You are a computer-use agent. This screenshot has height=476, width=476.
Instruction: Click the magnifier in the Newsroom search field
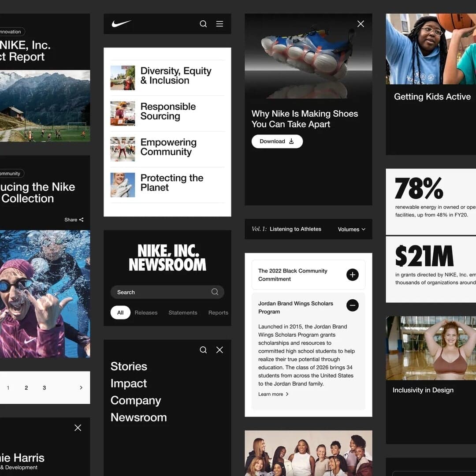[x=215, y=292]
